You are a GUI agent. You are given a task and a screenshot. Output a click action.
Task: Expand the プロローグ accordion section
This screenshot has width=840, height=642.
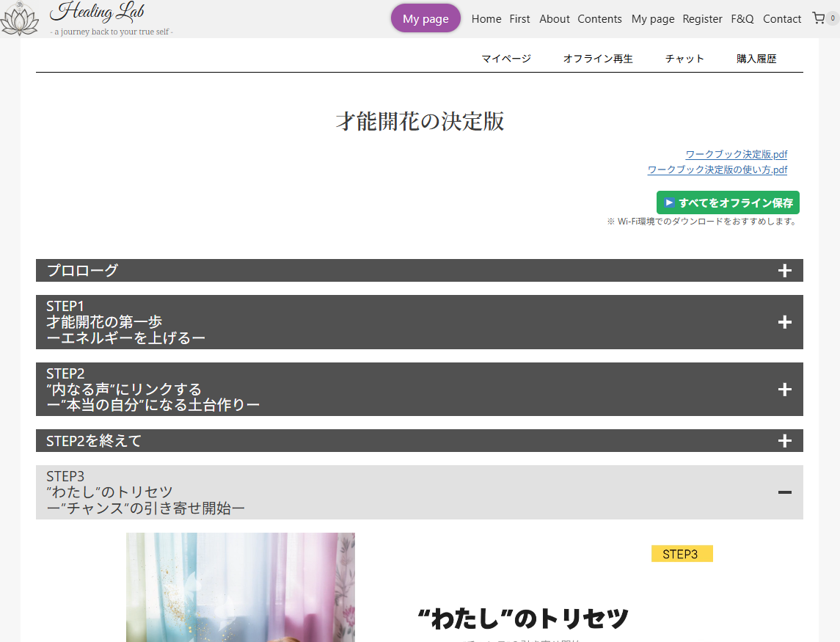785,270
